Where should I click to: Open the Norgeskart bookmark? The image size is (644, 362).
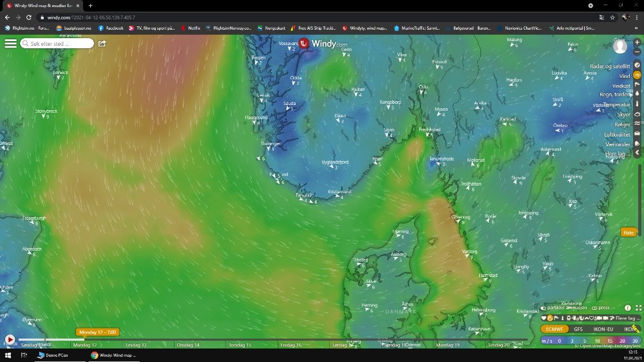pyautogui.click(x=271, y=28)
